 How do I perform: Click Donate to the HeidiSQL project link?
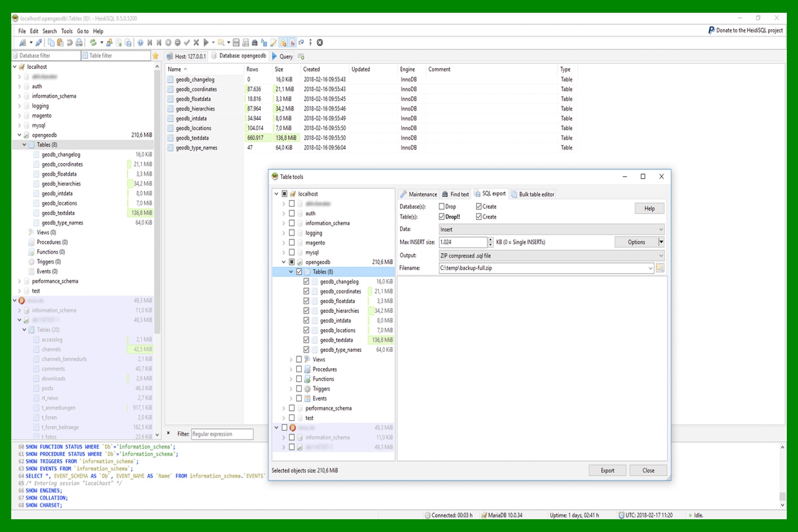tap(745, 30)
